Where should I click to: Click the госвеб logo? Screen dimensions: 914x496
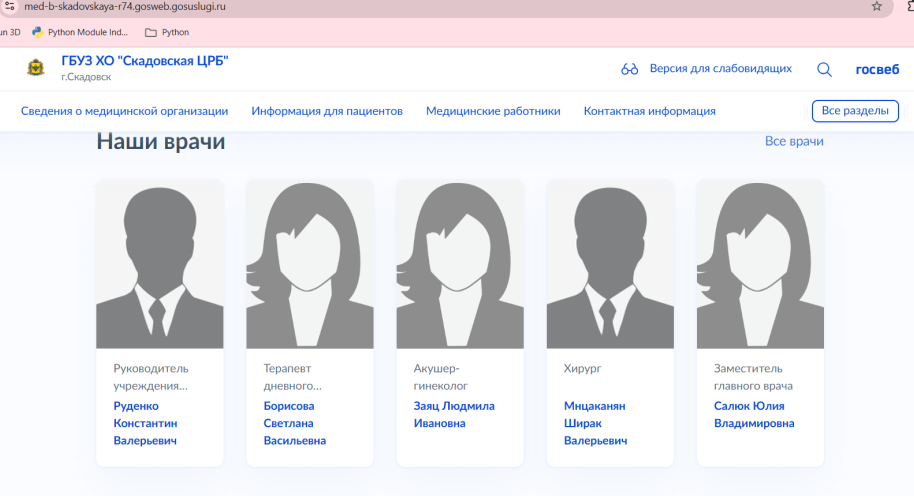tap(877, 69)
